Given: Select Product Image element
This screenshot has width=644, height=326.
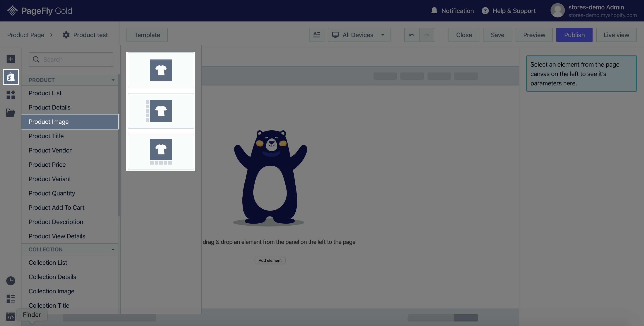Looking at the screenshot, I should [70, 122].
